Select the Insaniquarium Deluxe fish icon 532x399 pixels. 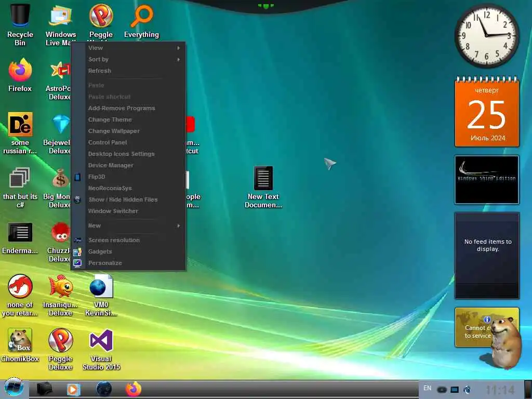60,295
